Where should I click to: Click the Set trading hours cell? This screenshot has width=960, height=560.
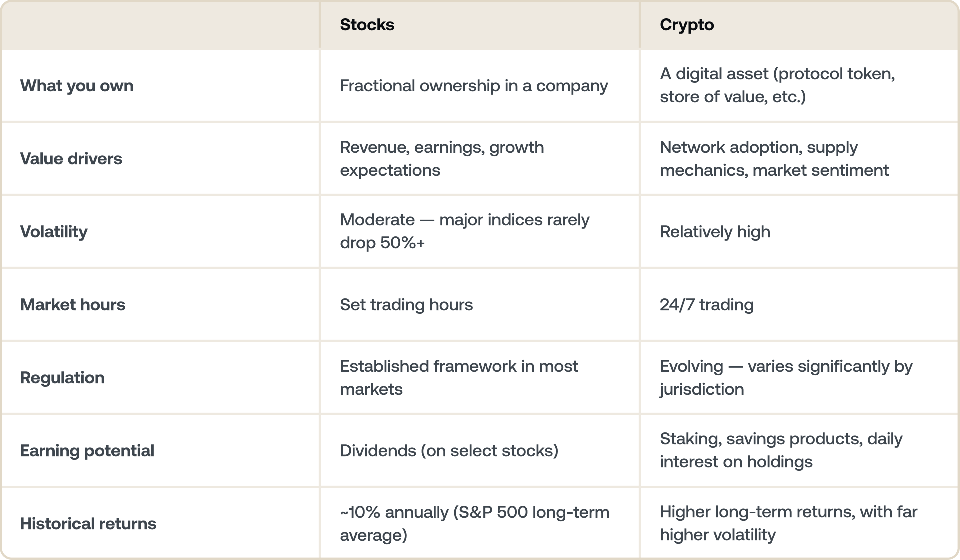(406, 305)
